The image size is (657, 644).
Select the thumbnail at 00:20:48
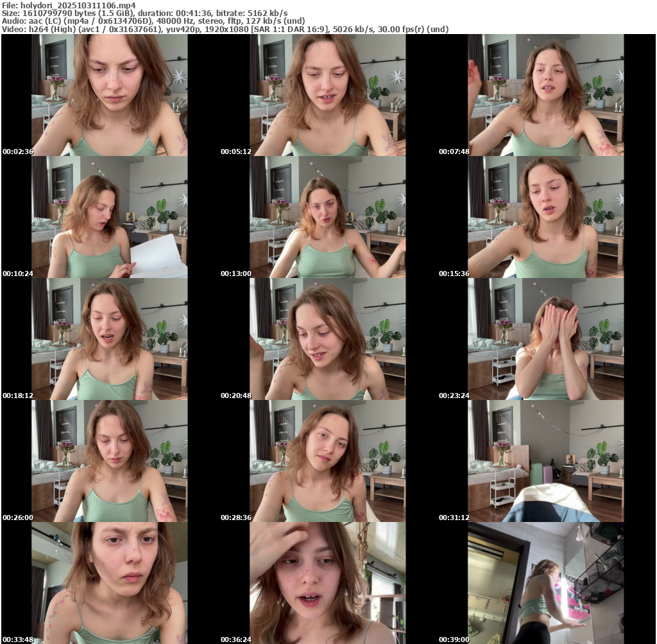328,339
